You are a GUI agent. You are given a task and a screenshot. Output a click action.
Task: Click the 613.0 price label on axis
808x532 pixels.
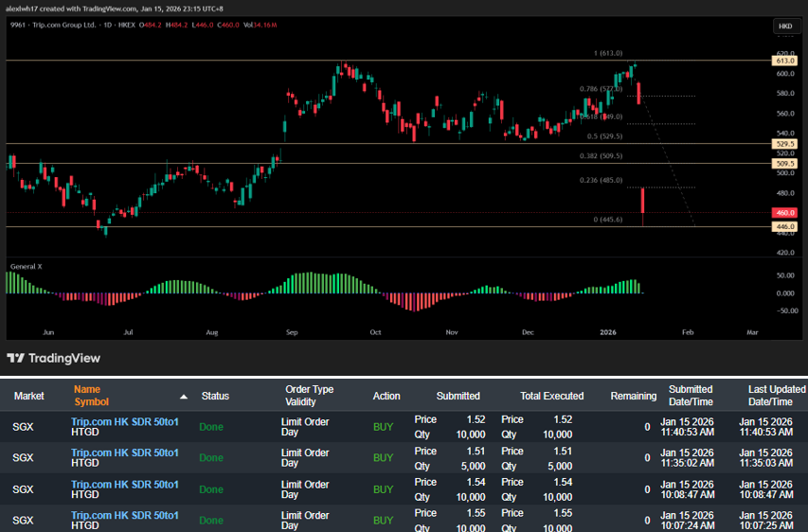coord(784,61)
